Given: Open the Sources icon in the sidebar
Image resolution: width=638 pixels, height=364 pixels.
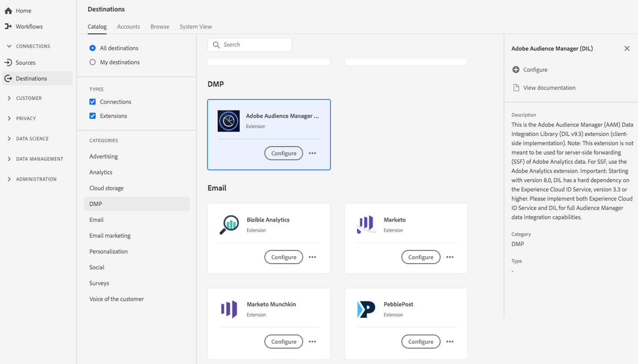Looking at the screenshot, I should click(x=9, y=62).
